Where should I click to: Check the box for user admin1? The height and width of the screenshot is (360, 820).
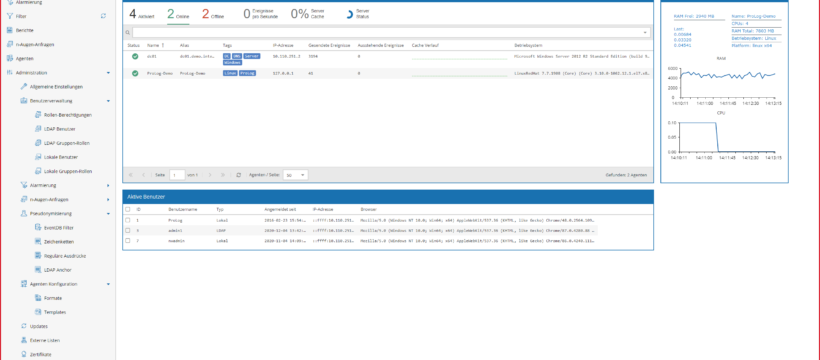pos(128,230)
